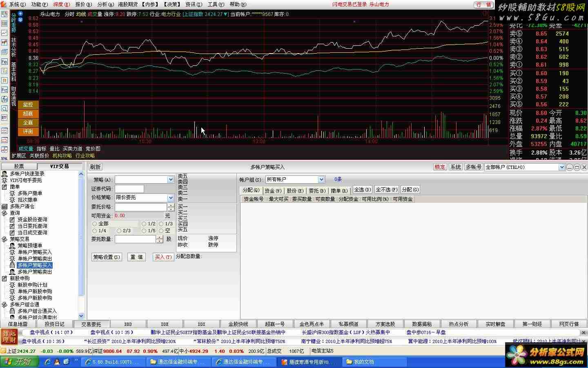Click the person icon beside 策略预埋单

12,246
